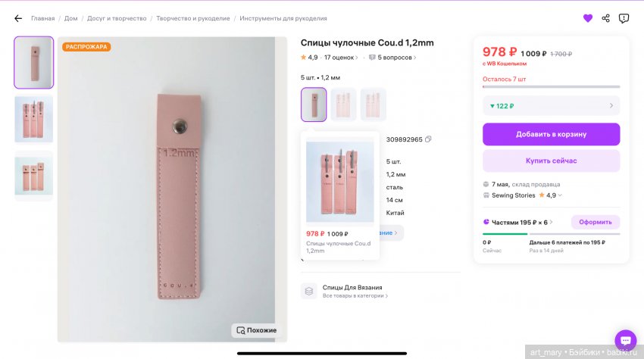The image size is (644, 359).
Task: Select the second product photo thumbnail
Action: tap(33, 120)
